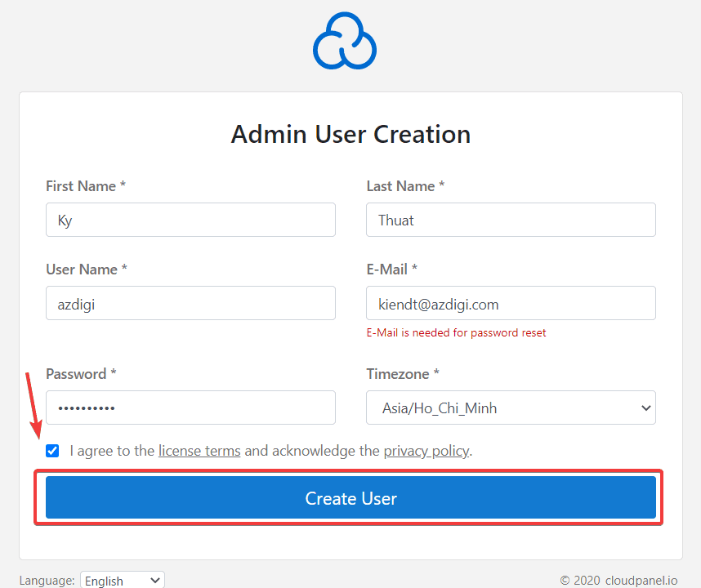Focus the First Name field containing Ky
The width and height of the screenshot is (701, 588).
click(x=190, y=220)
